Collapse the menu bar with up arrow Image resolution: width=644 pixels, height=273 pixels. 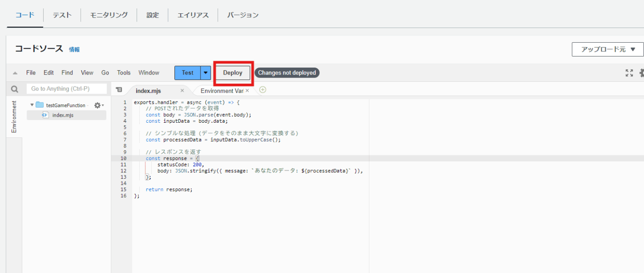tap(15, 73)
